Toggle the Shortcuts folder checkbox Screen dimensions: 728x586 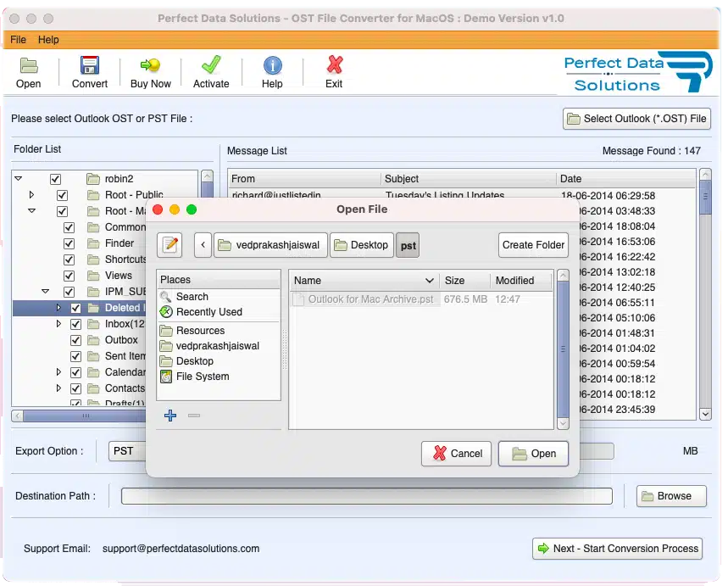pos(69,260)
